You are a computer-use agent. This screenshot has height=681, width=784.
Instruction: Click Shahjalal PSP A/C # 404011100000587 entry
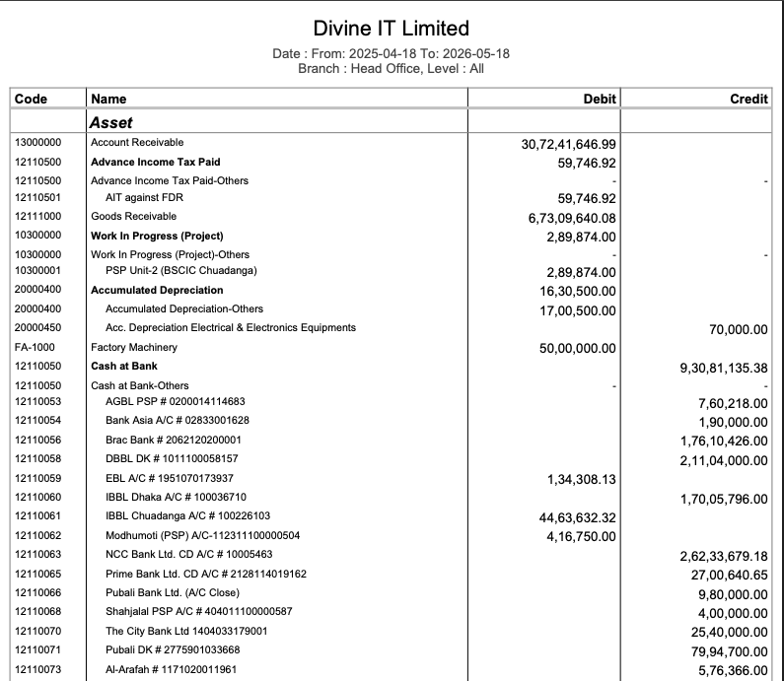coord(198,611)
